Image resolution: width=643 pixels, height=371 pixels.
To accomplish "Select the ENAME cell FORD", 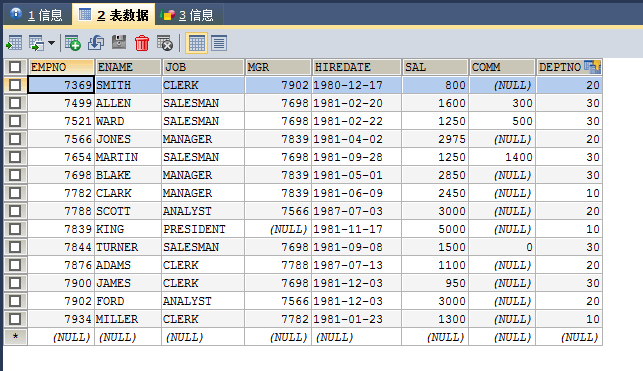I will (x=128, y=301).
